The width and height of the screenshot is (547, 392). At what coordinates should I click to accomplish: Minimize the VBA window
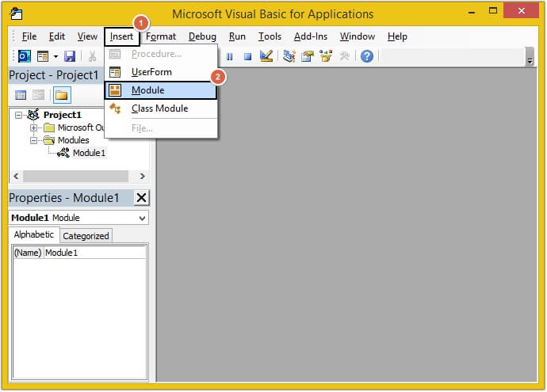472,12
